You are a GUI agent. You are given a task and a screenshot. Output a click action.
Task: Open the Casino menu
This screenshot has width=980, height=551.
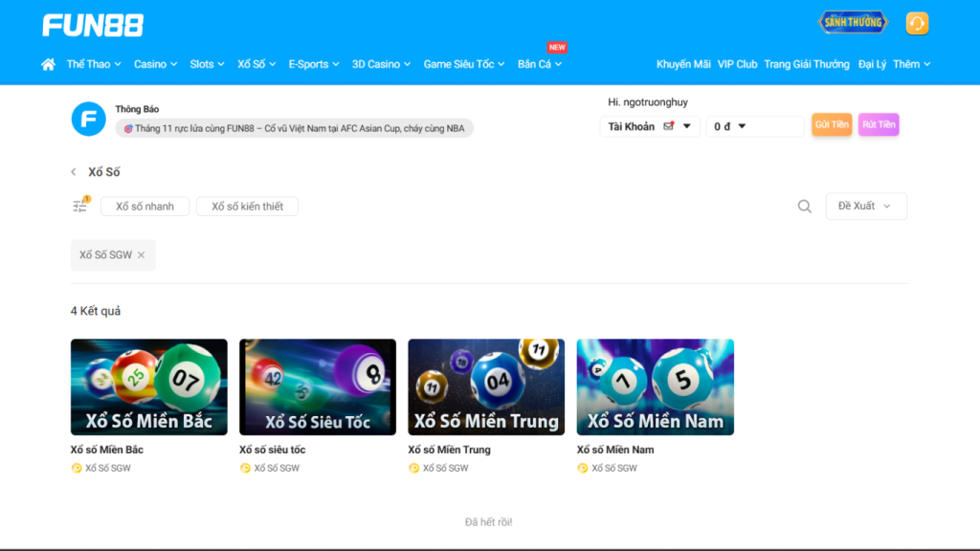click(156, 64)
